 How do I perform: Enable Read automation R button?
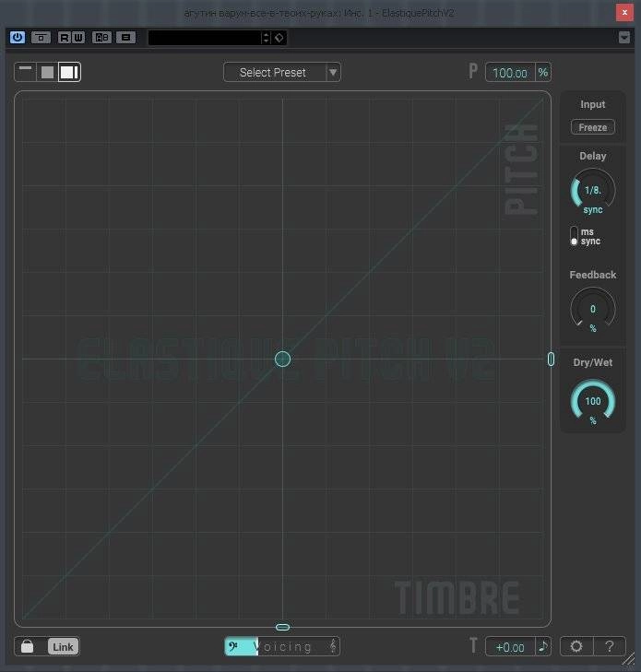(x=65, y=38)
